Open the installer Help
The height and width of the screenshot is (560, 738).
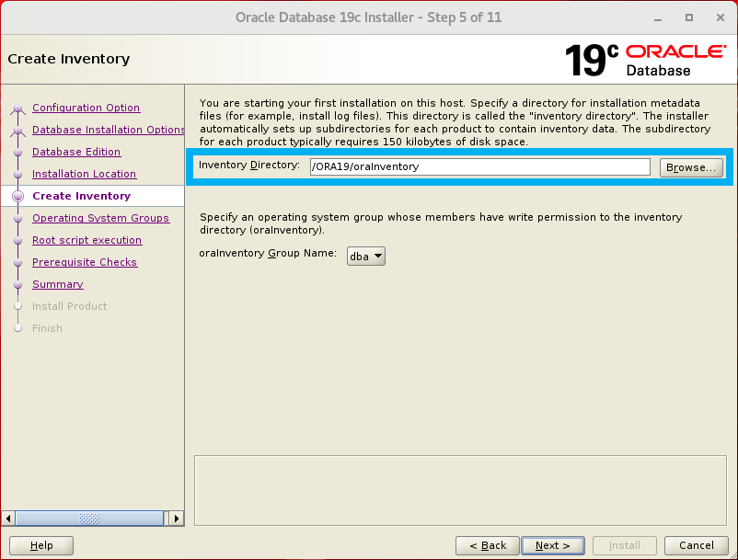(41, 545)
